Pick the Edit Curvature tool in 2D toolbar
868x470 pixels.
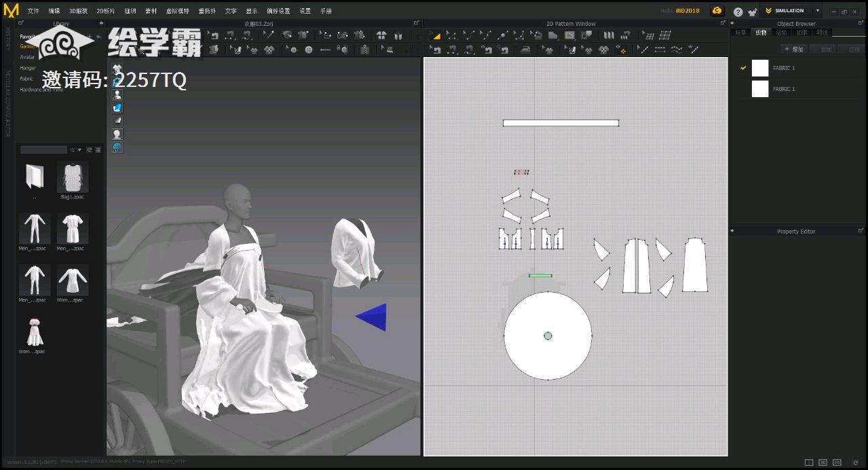[469, 35]
